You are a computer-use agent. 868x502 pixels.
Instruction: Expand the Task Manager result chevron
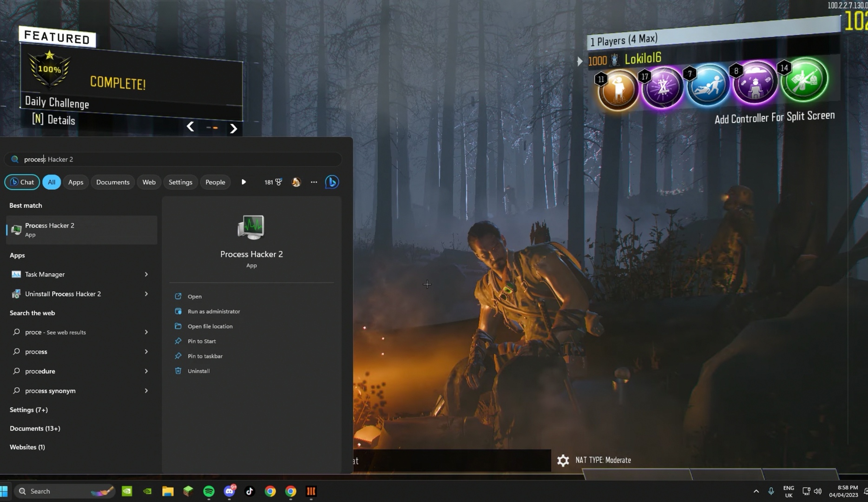click(146, 274)
